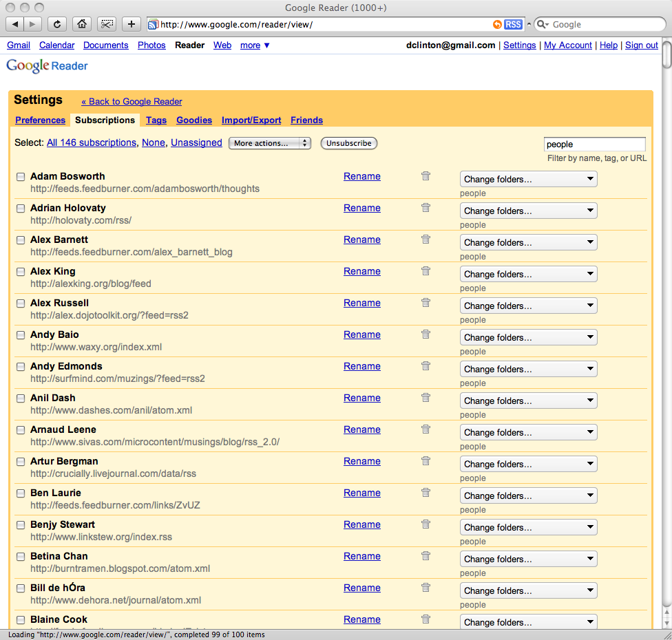Remove Ben Laurie using its trash icon
This screenshot has height=640, width=672.
pyautogui.click(x=426, y=493)
